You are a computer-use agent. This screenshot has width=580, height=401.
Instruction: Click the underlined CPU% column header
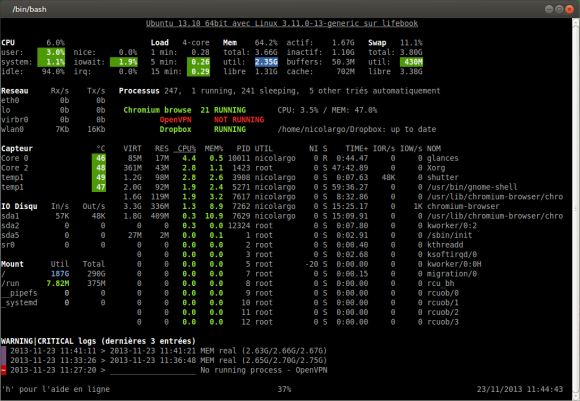(185, 148)
